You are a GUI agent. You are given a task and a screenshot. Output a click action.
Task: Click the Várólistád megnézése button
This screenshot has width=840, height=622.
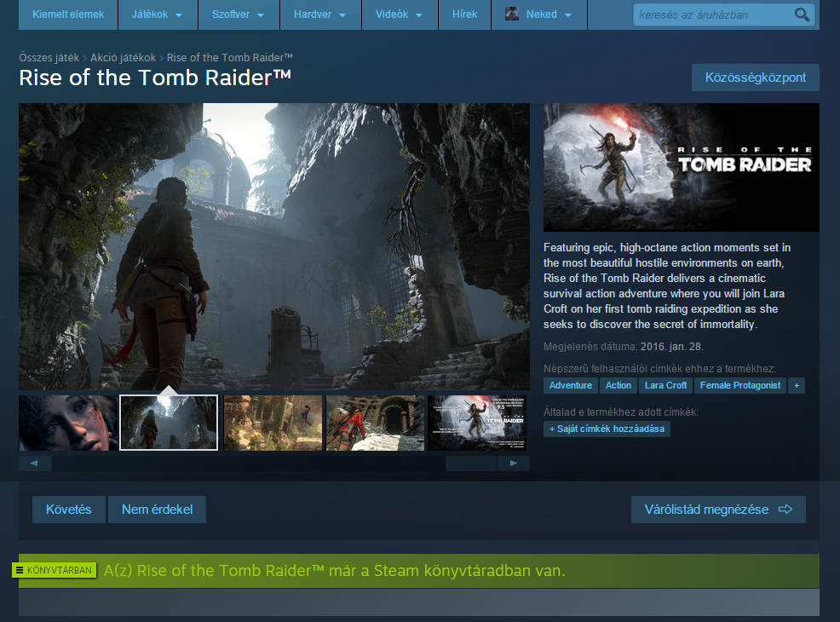(x=718, y=509)
